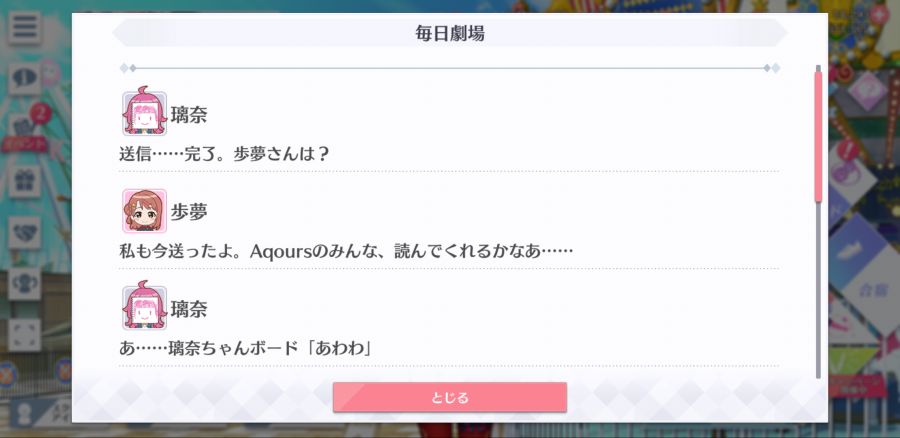Viewport: 900px width, 438px height.
Task: Tap second 璃奈 avatar near bottom
Action: pyautogui.click(x=144, y=307)
